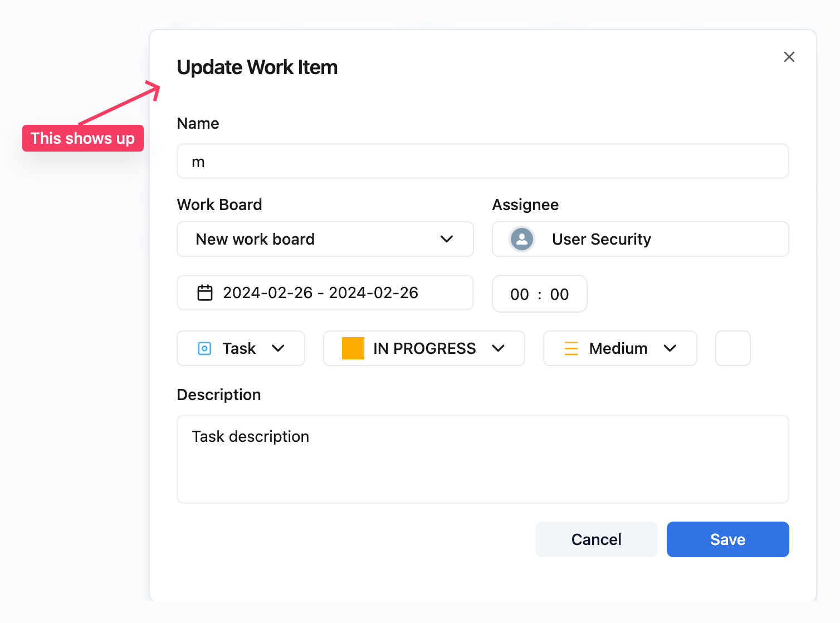Expand the Work Board dropdown chevron
This screenshot has height=623, width=840.
(447, 240)
